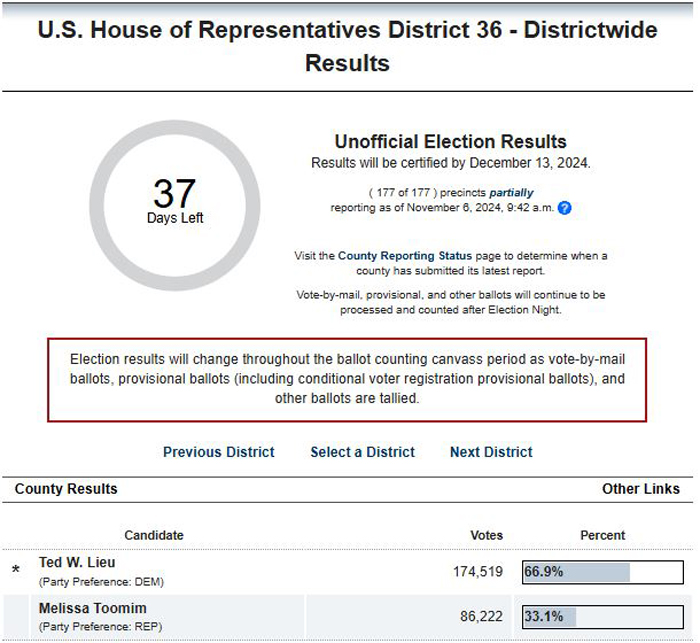Click the 86,222 vote count
700x643 pixels.
[x=481, y=616]
